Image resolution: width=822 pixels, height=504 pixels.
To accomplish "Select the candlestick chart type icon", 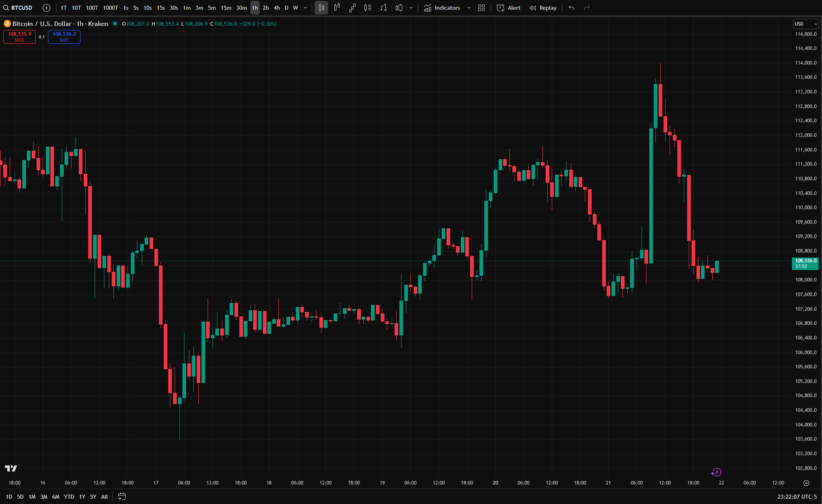I will [x=321, y=8].
